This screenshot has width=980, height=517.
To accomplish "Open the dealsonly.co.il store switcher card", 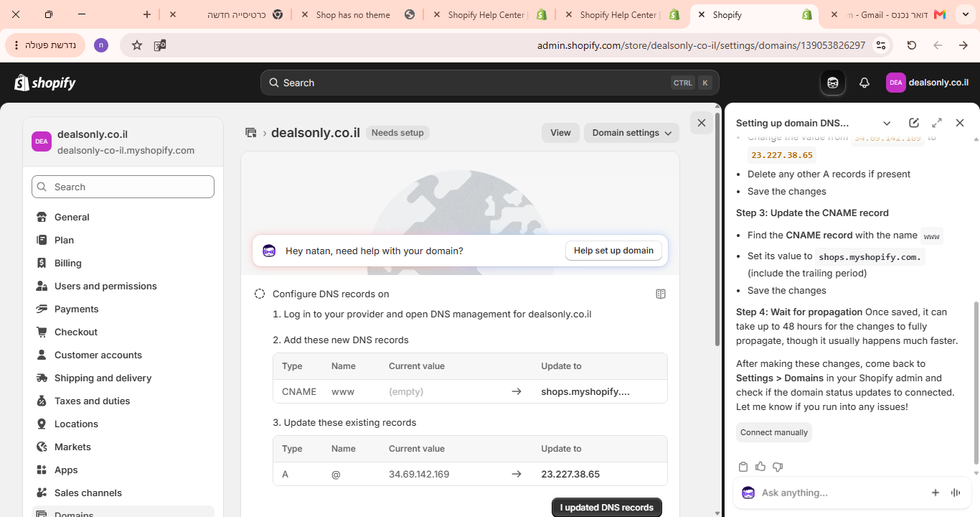I will pyautogui.click(x=123, y=142).
